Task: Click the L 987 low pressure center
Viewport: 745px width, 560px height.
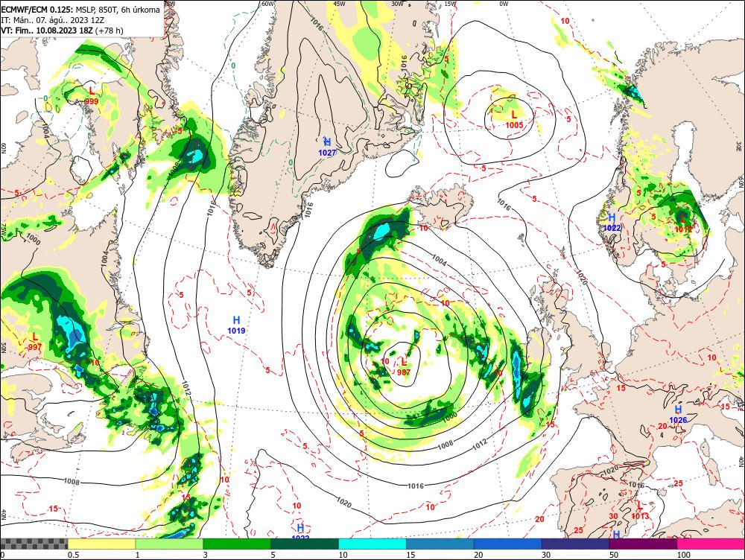Action: [x=403, y=367]
